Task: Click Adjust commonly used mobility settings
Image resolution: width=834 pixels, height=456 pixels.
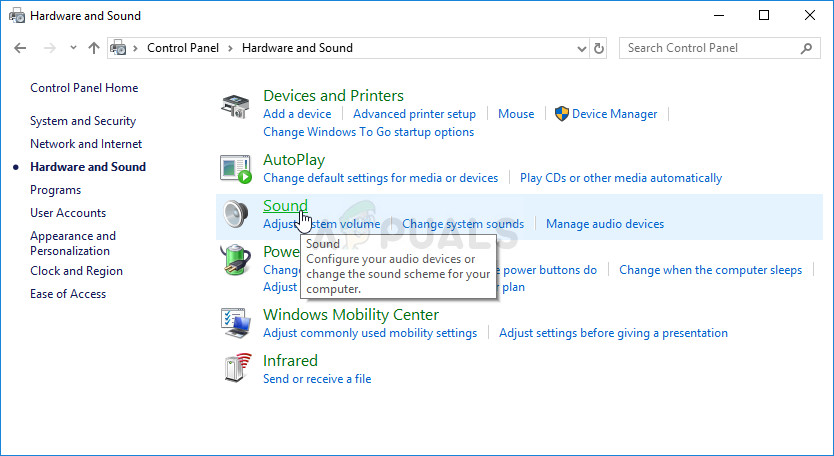Action: [x=369, y=333]
